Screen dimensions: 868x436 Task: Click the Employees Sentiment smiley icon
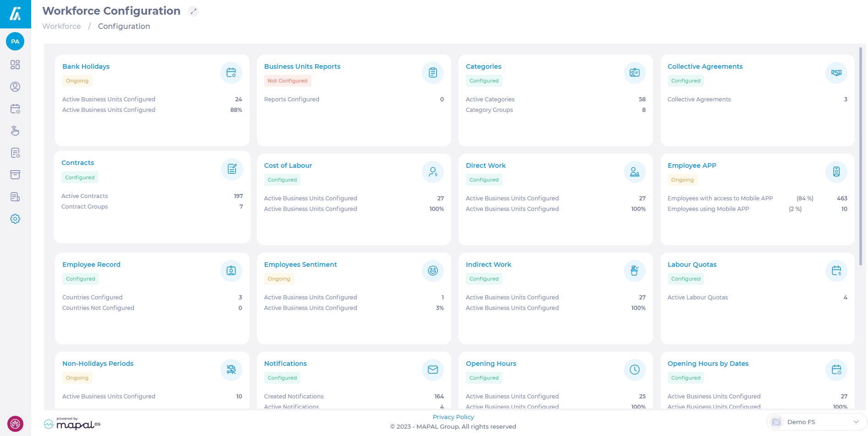click(432, 271)
